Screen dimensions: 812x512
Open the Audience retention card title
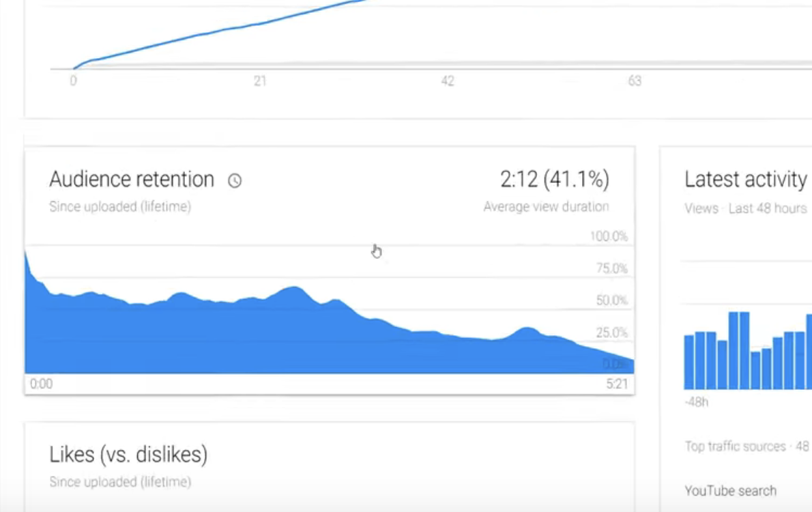132,180
